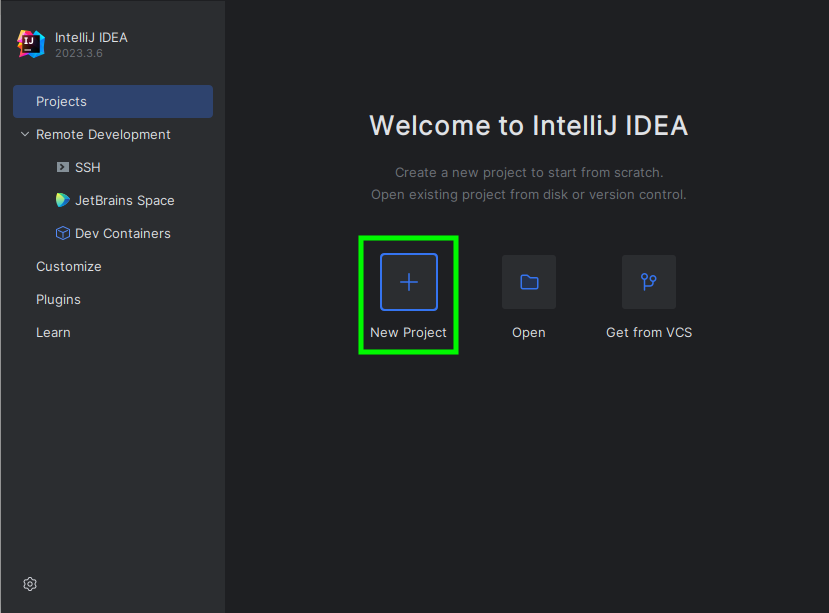
Task: Click the IntelliJ IDEA logo
Action: click(30, 43)
